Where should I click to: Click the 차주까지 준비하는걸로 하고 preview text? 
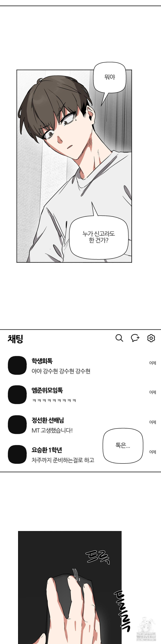63,460
